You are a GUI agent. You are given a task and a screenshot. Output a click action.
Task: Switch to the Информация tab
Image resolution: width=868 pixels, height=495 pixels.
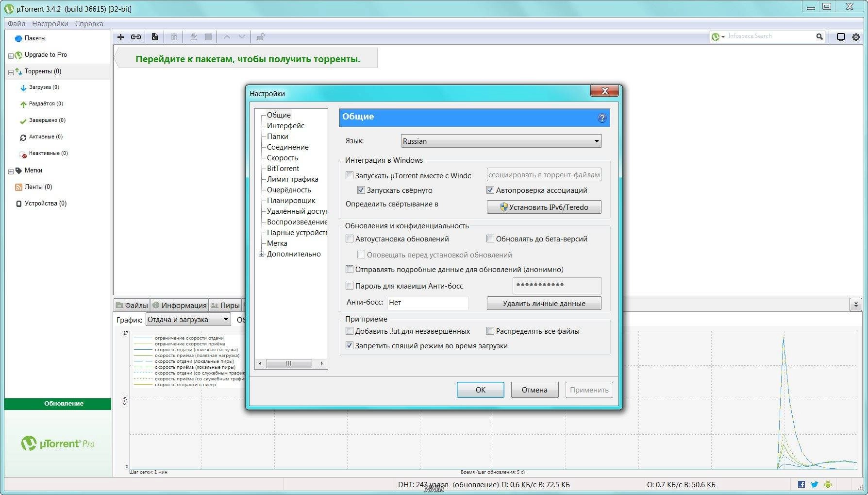click(x=180, y=305)
